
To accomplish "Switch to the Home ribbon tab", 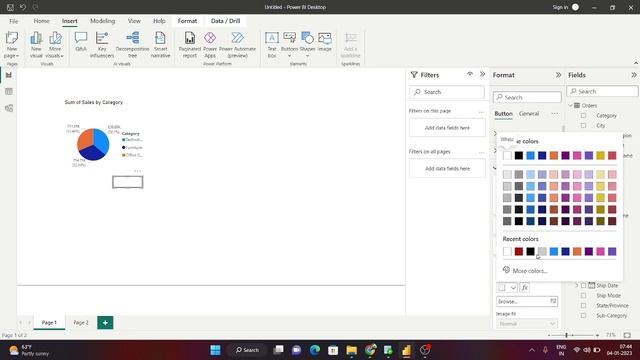I will pyautogui.click(x=41, y=21).
